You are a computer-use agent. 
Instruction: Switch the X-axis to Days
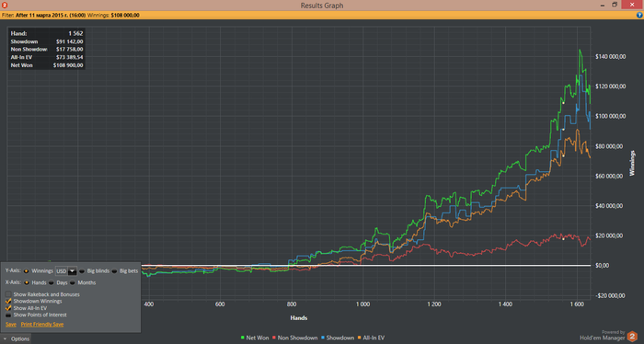point(52,282)
